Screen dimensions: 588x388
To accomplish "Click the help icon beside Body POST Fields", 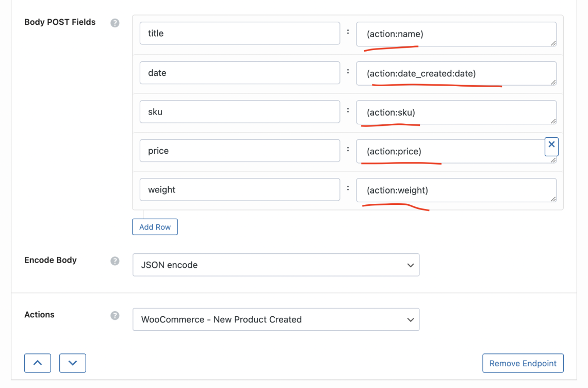I will coord(115,23).
